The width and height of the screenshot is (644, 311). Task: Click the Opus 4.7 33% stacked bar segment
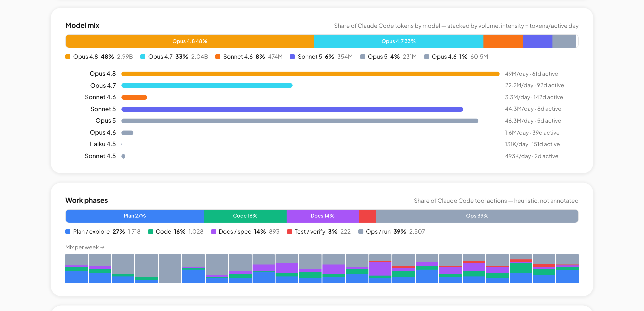pyautogui.click(x=399, y=41)
